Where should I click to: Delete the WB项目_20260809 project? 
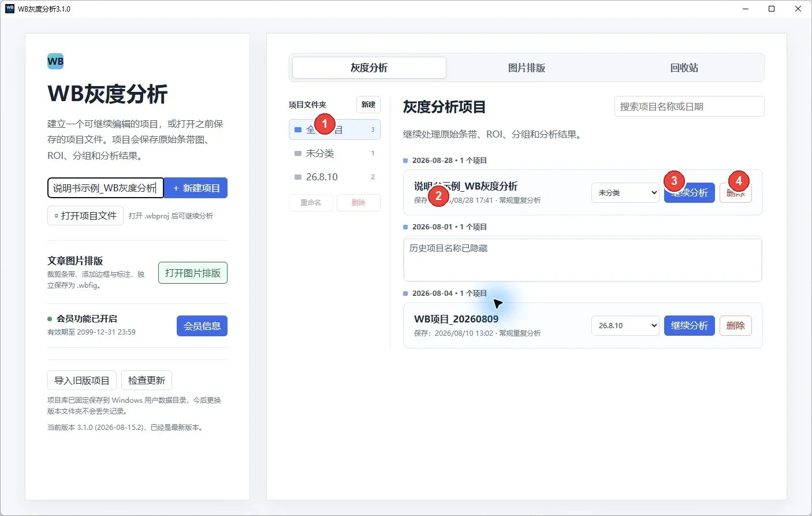click(x=736, y=326)
